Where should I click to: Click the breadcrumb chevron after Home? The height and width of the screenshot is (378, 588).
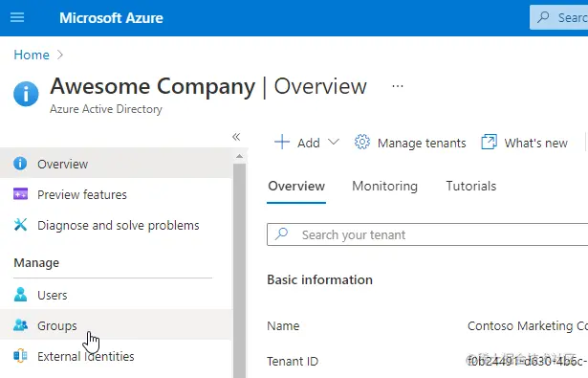(60, 55)
